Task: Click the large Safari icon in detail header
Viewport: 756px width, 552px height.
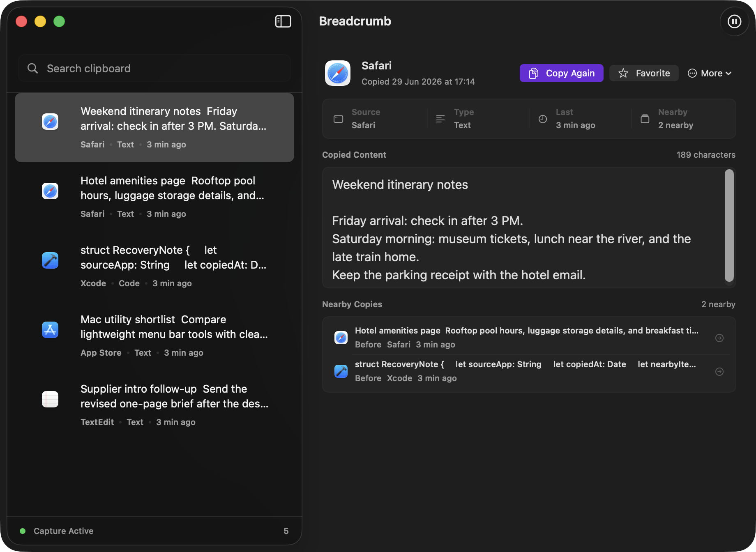Action: point(338,73)
